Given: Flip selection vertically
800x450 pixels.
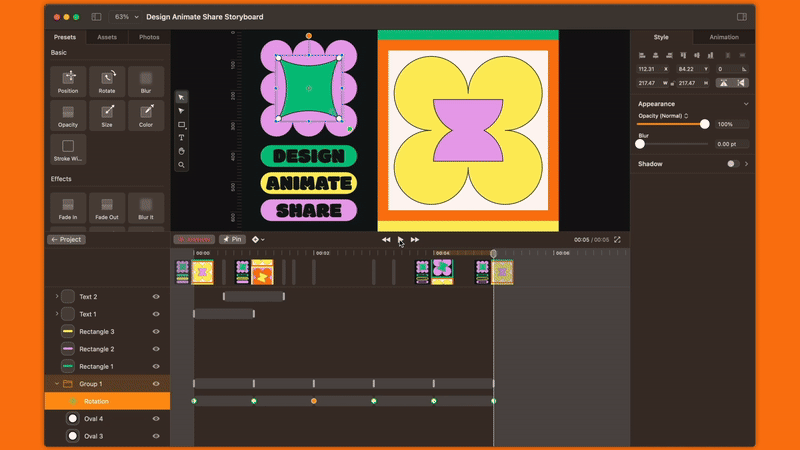Looking at the screenshot, I should tap(724, 83).
